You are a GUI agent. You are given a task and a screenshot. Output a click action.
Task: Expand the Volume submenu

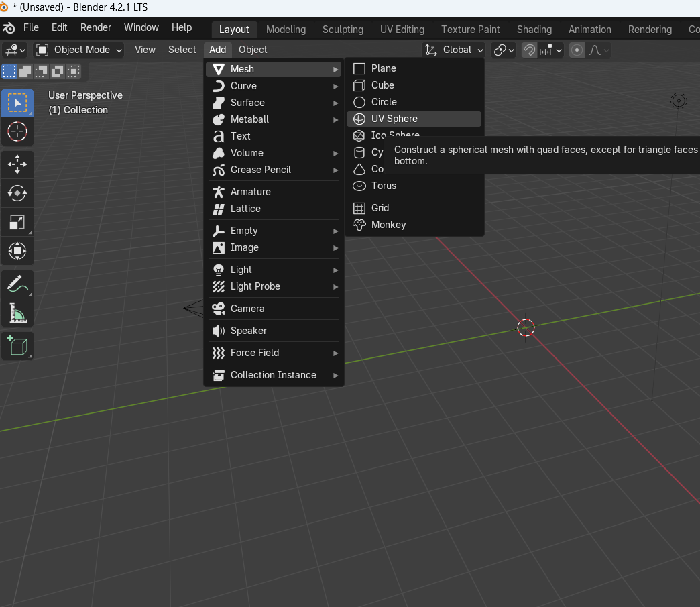pos(274,153)
